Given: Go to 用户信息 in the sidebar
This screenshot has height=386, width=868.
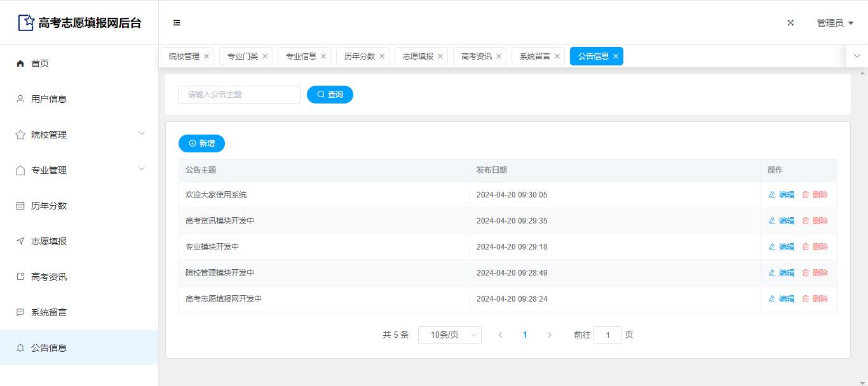Looking at the screenshot, I should click(49, 99).
